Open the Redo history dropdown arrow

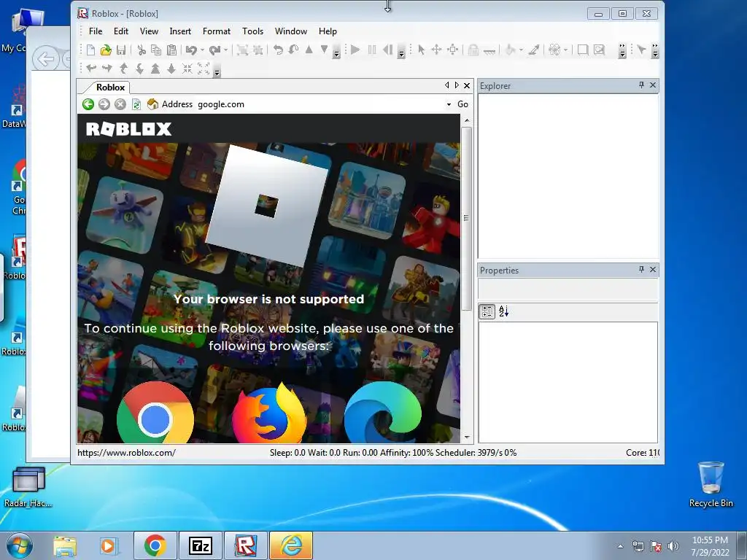tap(225, 50)
